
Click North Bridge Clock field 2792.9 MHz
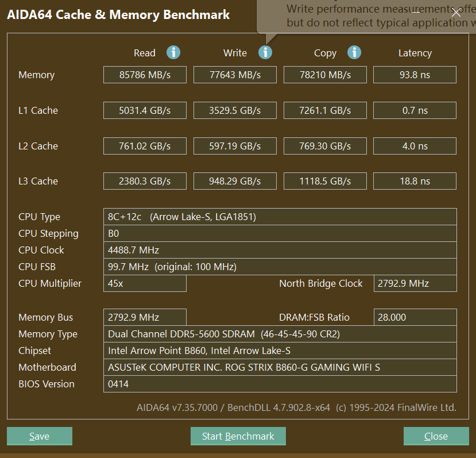pyautogui.click(x=415, y=283)
